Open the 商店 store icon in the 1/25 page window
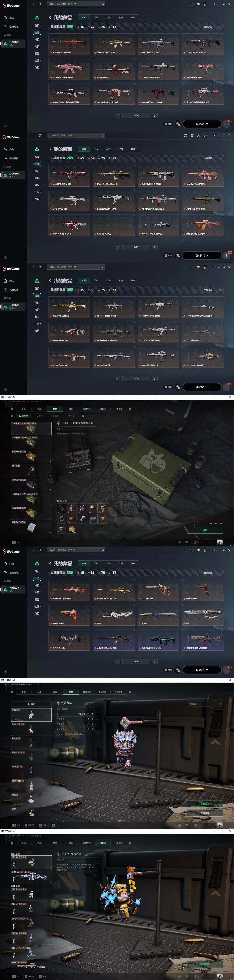234x980 pixels. 5,149
